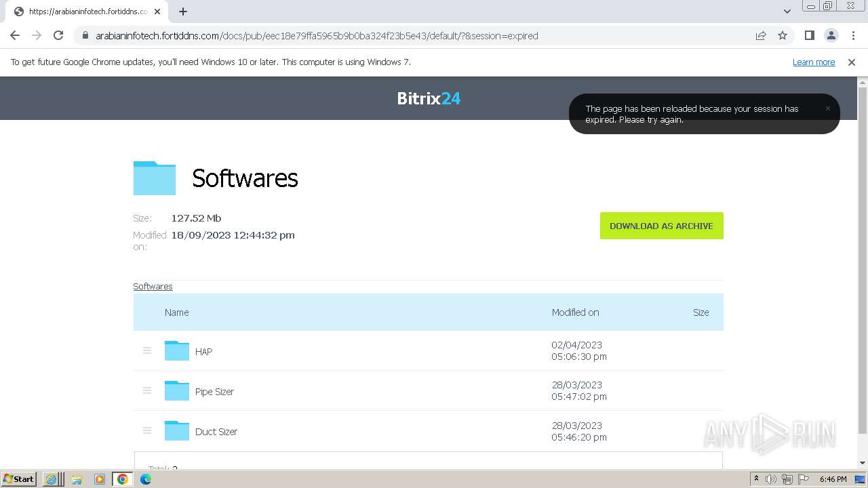The height and width of the screenshot is (488, 868).
Task: Open the Pipe Sizer name link
Action: coord(214,392)
